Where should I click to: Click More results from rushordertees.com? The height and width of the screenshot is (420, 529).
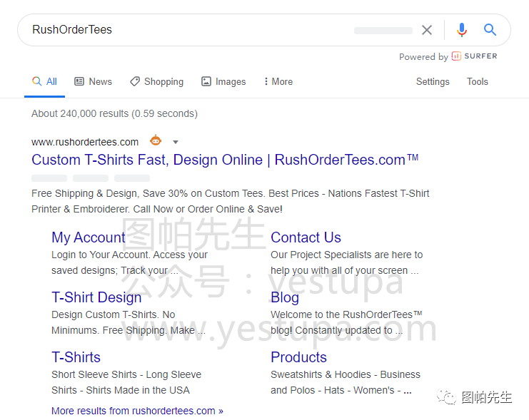click(x=137, y=411)
